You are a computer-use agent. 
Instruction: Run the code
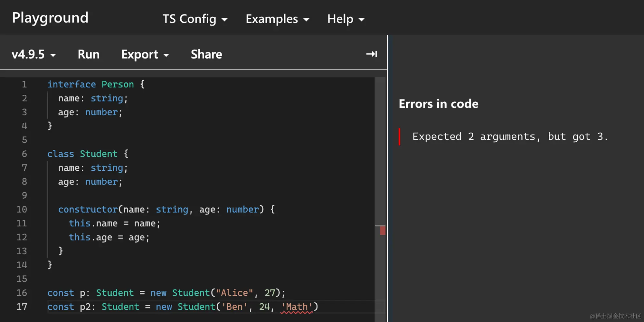tap(89, 54)
